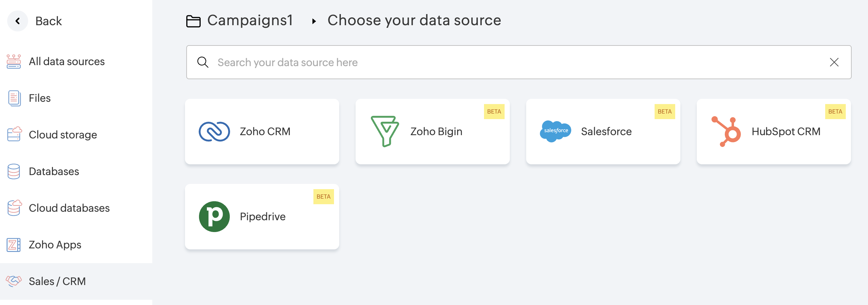The height and width of the screenshot is (305, 868).
Task: Click the Back text label
Action: 48,21
